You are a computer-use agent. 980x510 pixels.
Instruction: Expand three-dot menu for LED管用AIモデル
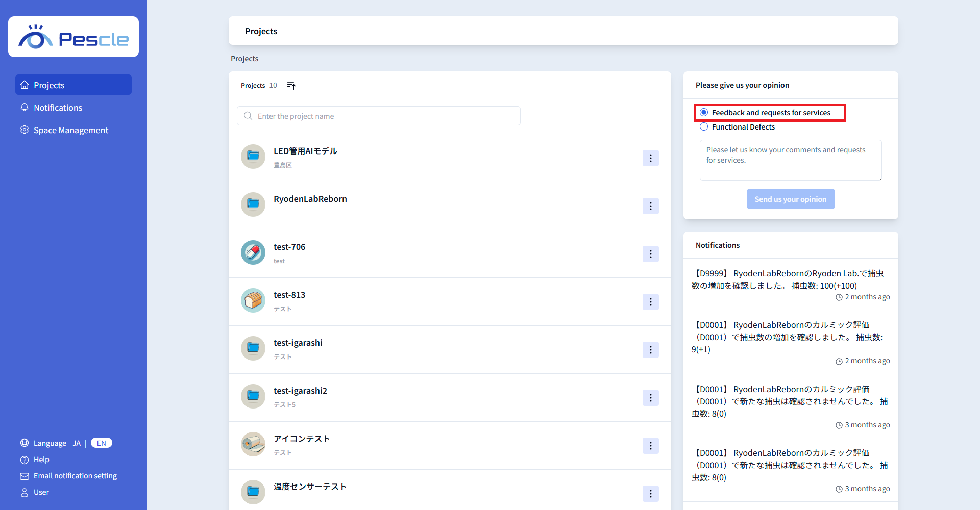[650, 158]
